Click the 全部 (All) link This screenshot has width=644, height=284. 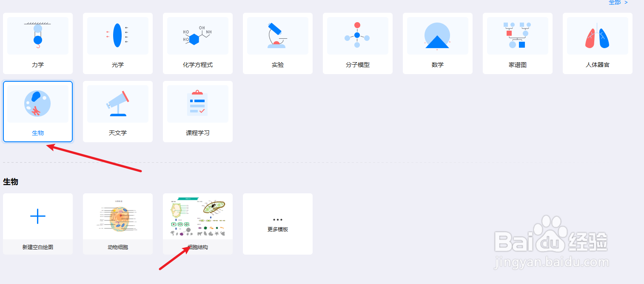(614, 3)
